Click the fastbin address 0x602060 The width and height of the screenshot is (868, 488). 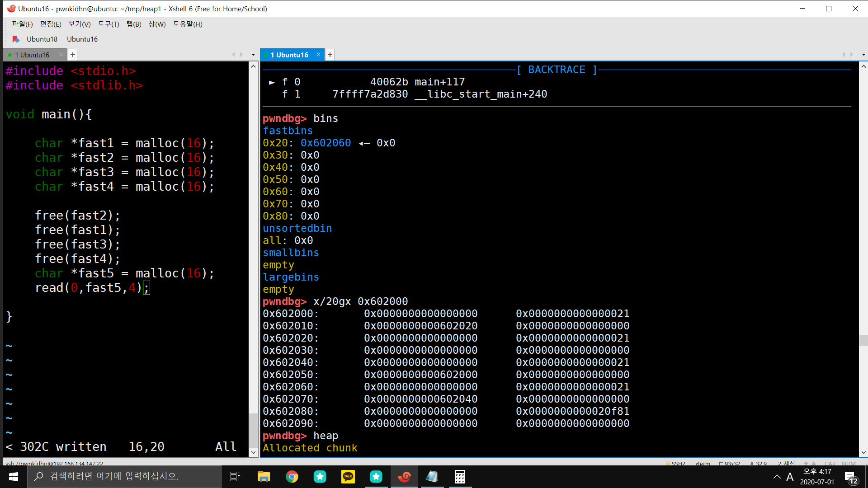[x=325, y=143]
